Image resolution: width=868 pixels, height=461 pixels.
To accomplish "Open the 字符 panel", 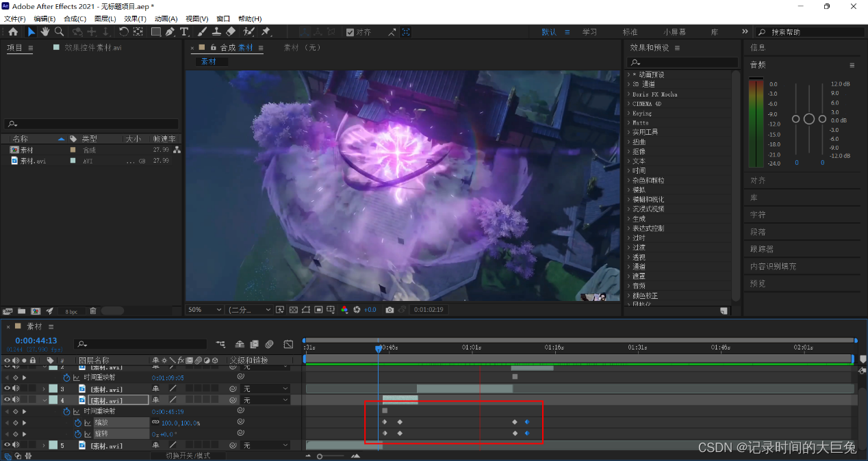I will 758,215.
